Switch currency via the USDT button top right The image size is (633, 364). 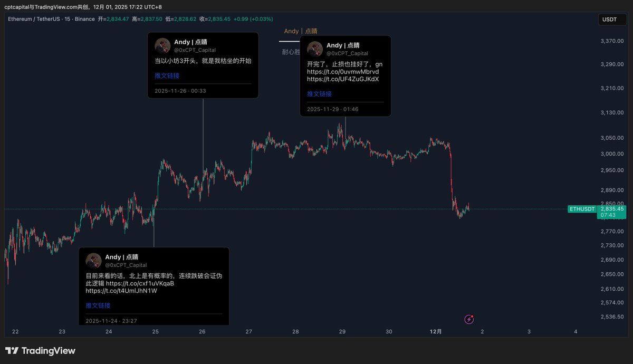click(x=612, y=19)
